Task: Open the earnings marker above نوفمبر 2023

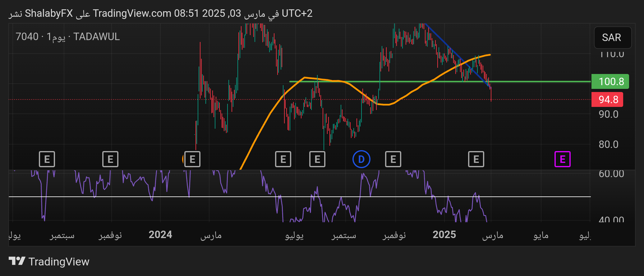Action: [110, 159]
